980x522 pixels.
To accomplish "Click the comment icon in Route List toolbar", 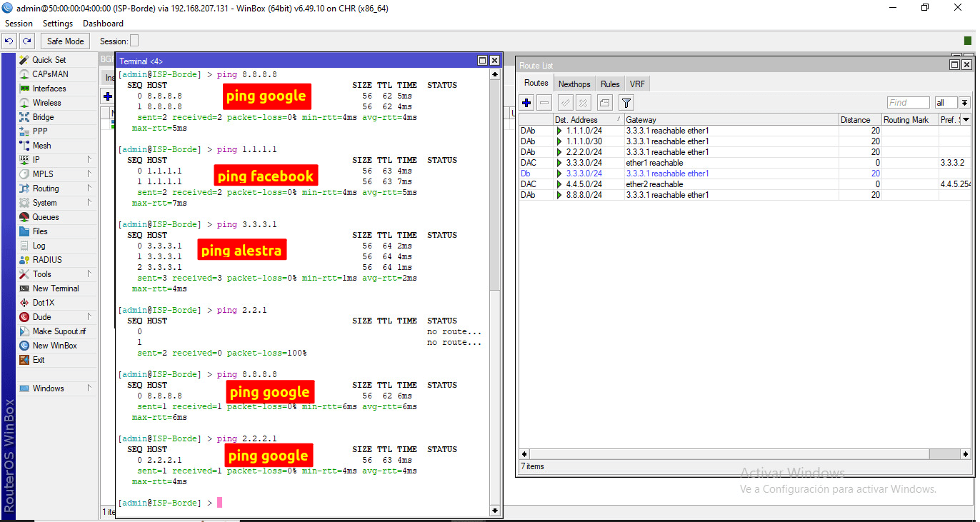I will 604,103.
